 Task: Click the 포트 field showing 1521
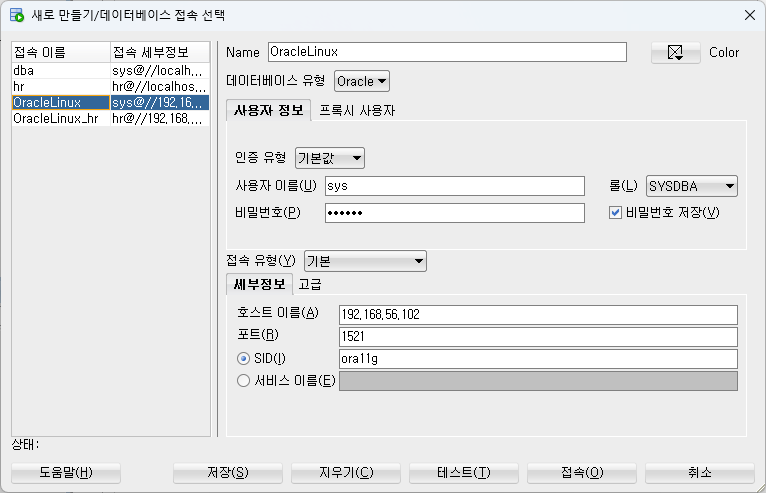[x=538, y=337]
